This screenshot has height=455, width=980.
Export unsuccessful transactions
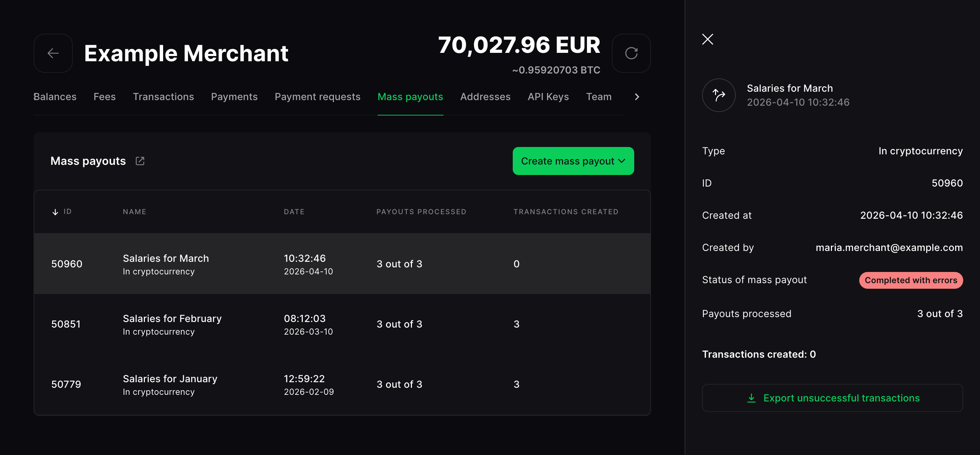[x=832, y=398]
